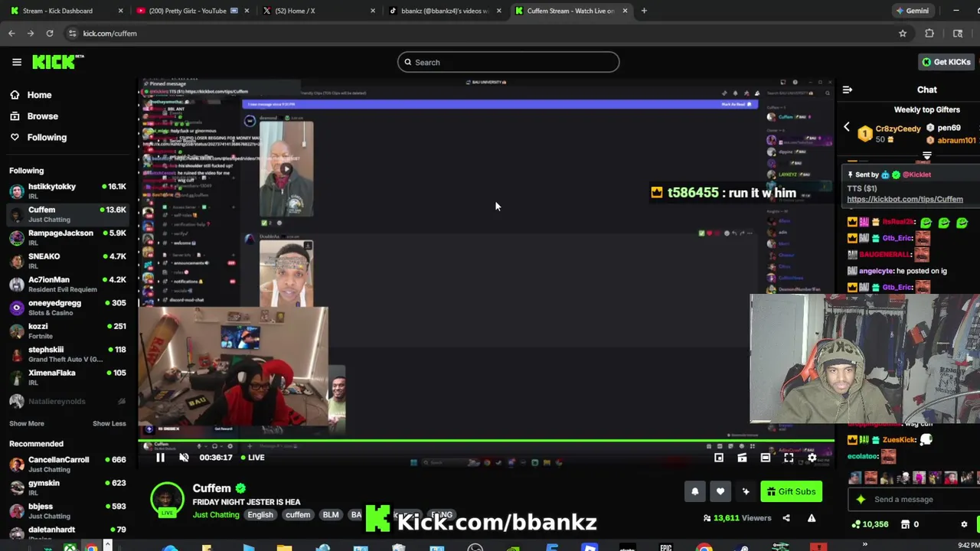Go back in browser history
The width and height of the screenshot is (980, 551).
(11, 34)
